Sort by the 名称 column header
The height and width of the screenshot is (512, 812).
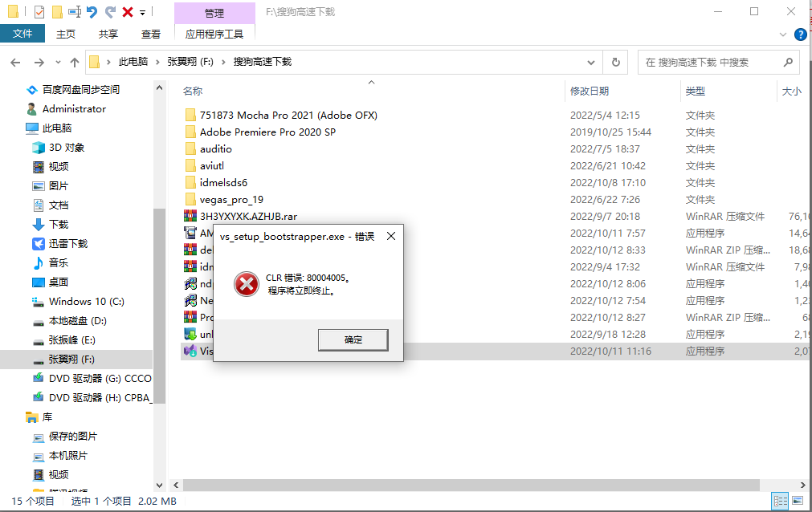[193, 91]
